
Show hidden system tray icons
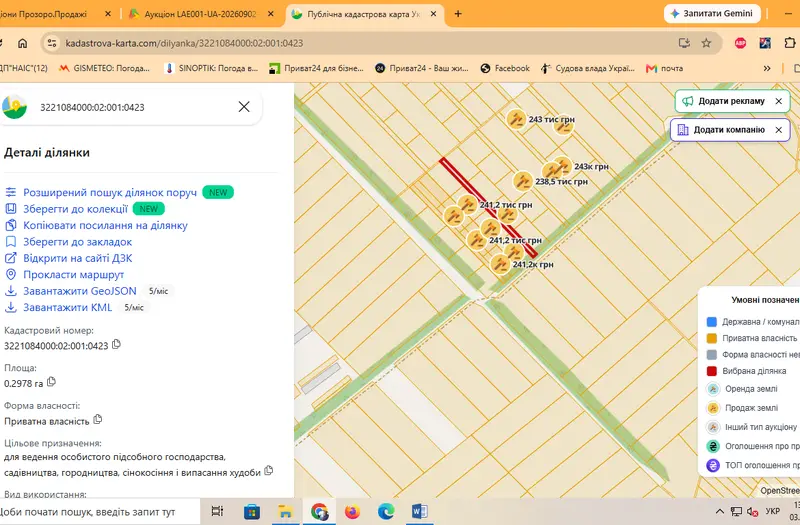click(x=719, y=511)
